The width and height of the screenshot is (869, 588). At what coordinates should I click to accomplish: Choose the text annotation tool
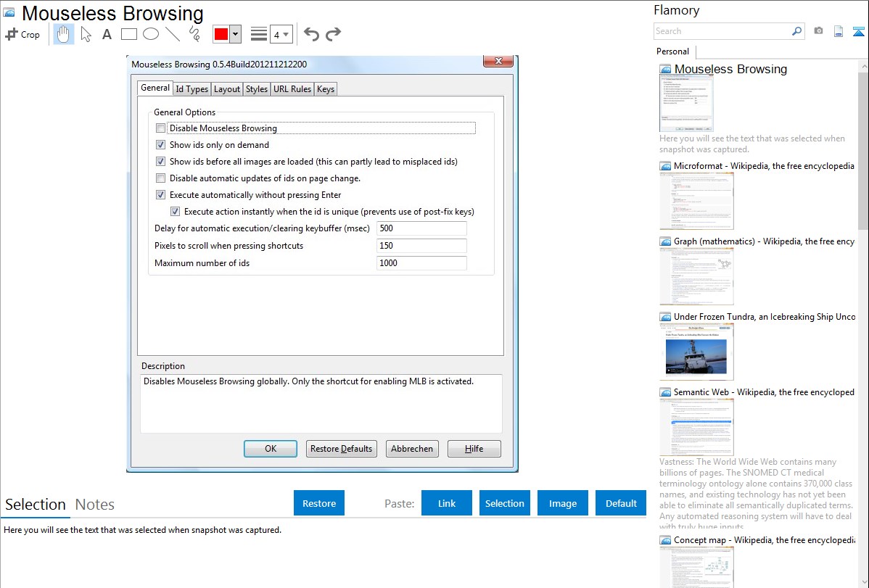point(107,34)
